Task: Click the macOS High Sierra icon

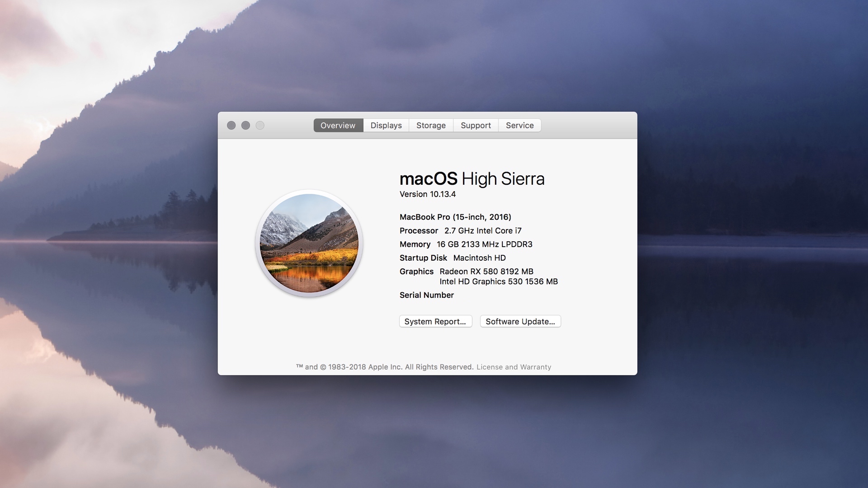Action: click(x=308, y=243)
